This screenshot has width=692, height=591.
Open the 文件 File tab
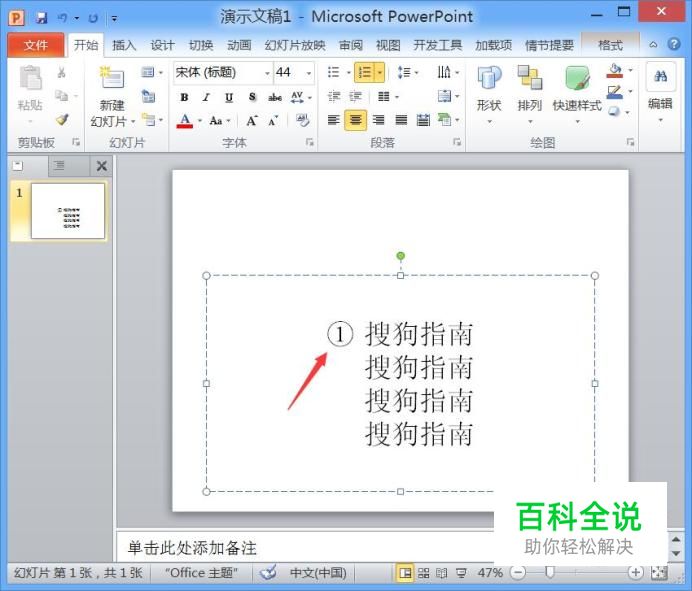(36, 45)
